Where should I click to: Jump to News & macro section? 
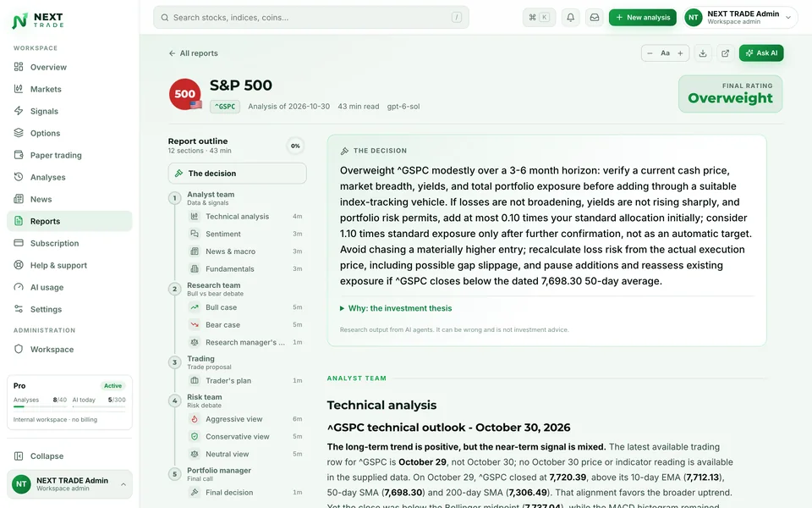click(x=245, y=251)
